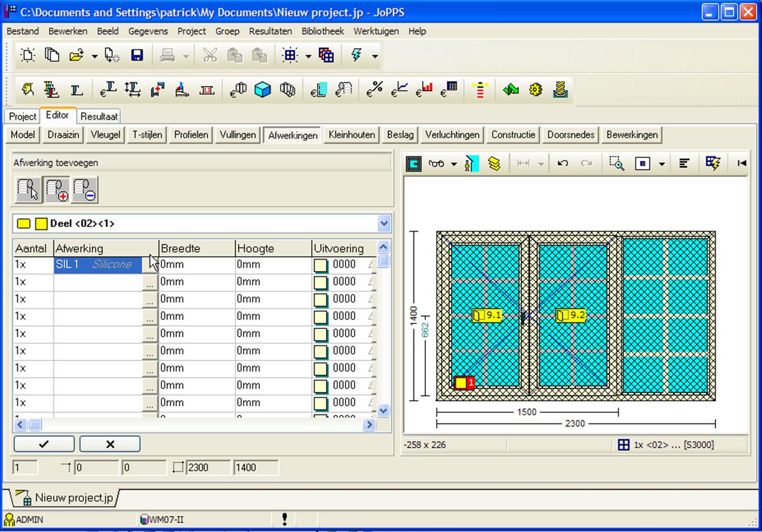
Task: Open the glasses view dropdown arrow
Action: [454, 164]
